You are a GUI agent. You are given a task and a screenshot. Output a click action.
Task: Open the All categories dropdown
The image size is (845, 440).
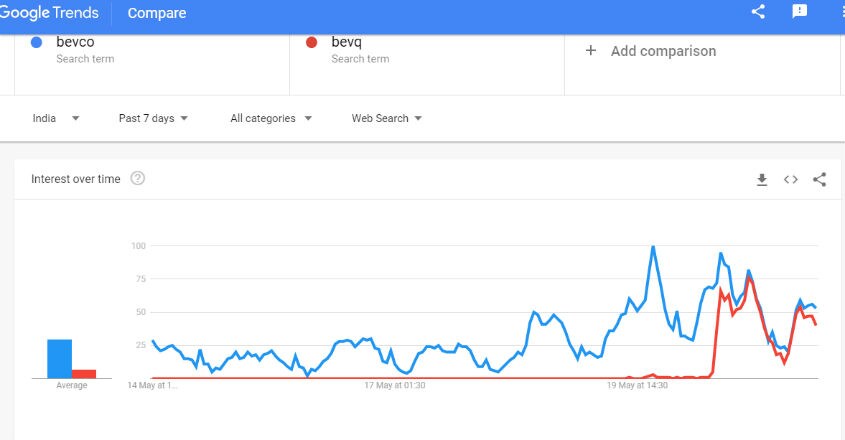pos(271,118)
